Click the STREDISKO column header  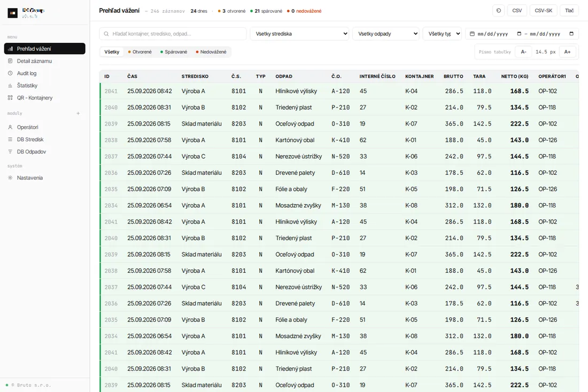coord(195,76)
